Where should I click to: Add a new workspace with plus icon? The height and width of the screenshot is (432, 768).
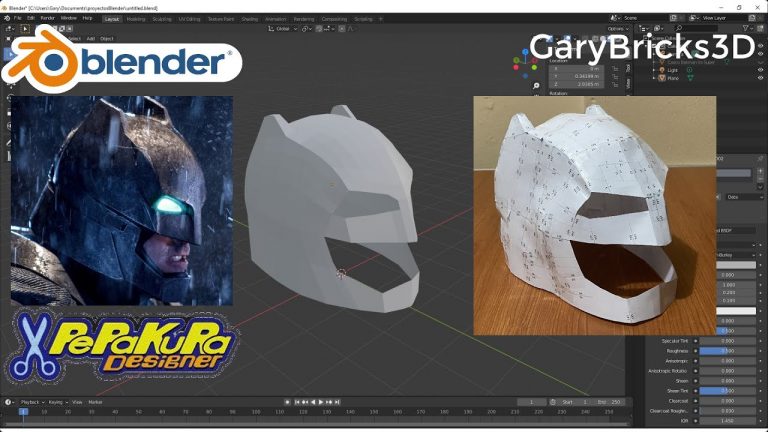point(381,19)
